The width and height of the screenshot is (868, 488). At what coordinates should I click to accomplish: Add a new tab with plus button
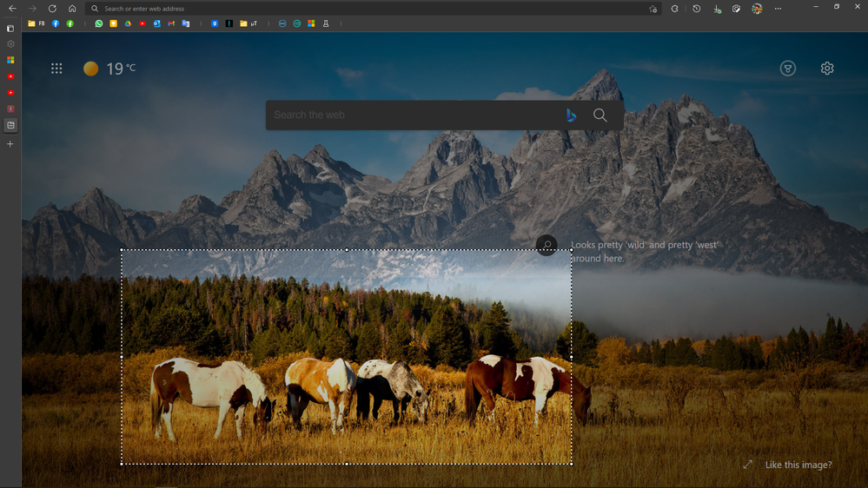click(10, 144)
